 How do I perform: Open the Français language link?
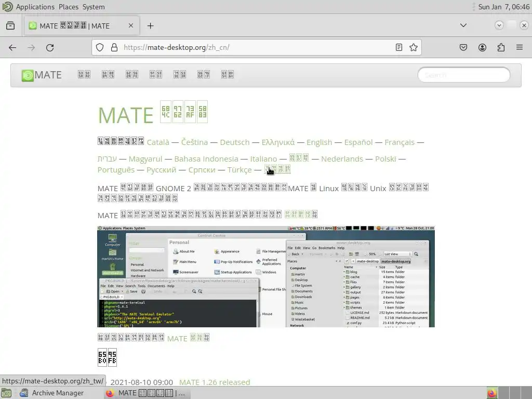point(400,142)
